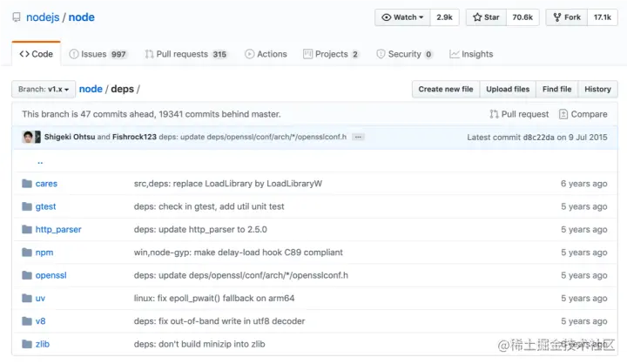
Task: Go up to the parent directory (..)
Action: [40, 161]
